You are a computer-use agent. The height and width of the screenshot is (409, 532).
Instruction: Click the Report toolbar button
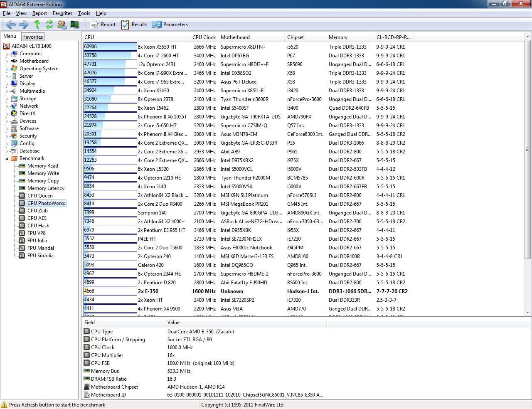(103, 25)
